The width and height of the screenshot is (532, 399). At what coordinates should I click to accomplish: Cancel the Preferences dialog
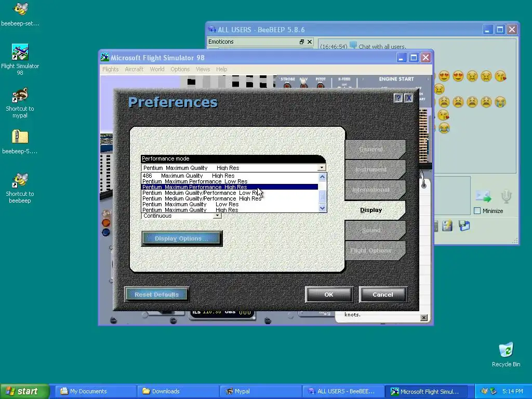[x=383, y=295]
